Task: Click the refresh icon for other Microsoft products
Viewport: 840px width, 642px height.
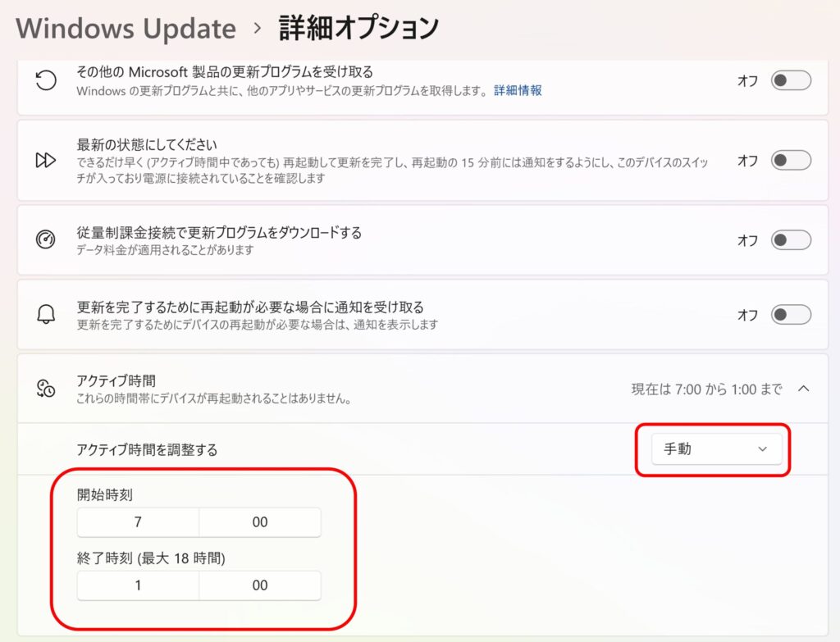Action: click(46, 81)
